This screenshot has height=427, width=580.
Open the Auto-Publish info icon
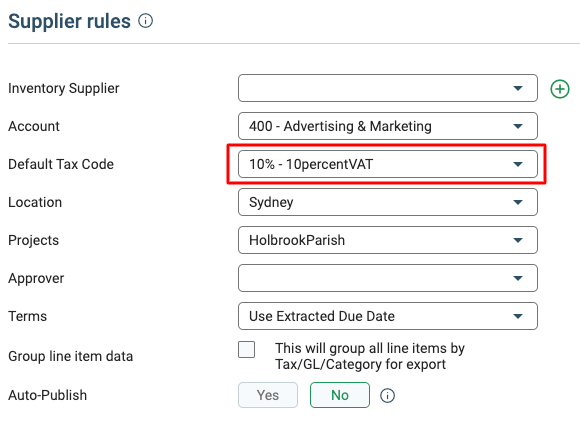tap(387, 396)
